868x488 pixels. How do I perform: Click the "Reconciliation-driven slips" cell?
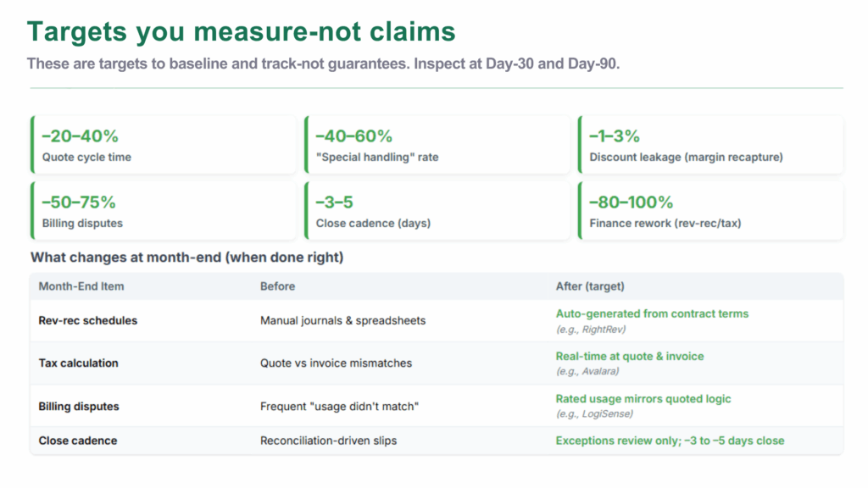(x=330, y=441)
